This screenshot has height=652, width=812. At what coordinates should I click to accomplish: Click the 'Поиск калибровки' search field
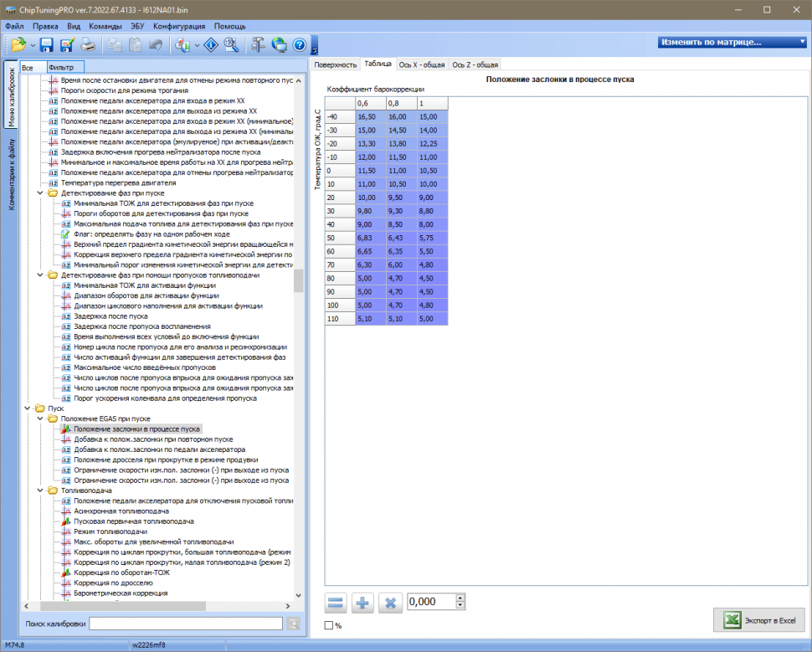(x=186, y=624)
